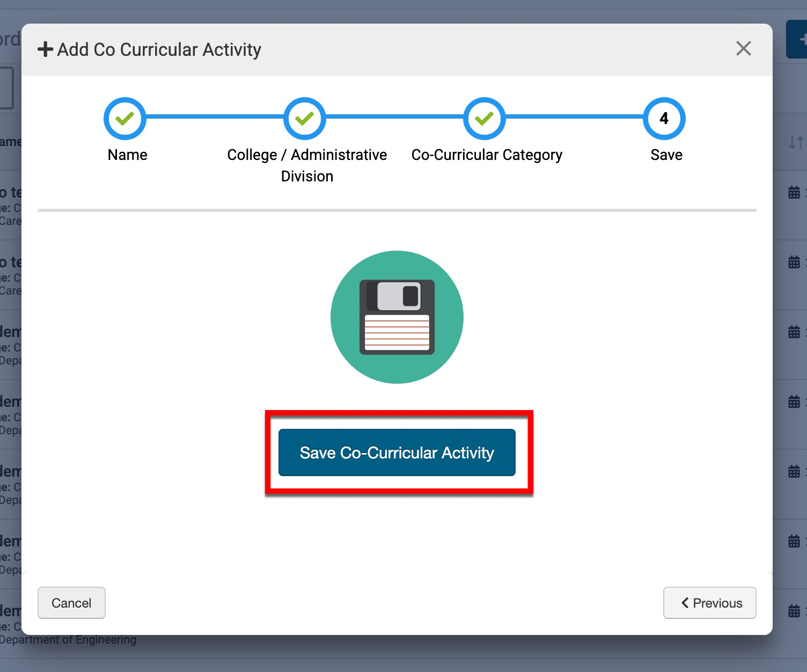Go back using the Previous button
Image resolution: width=807 pixels, height=672 pixels.
[709, 603]
